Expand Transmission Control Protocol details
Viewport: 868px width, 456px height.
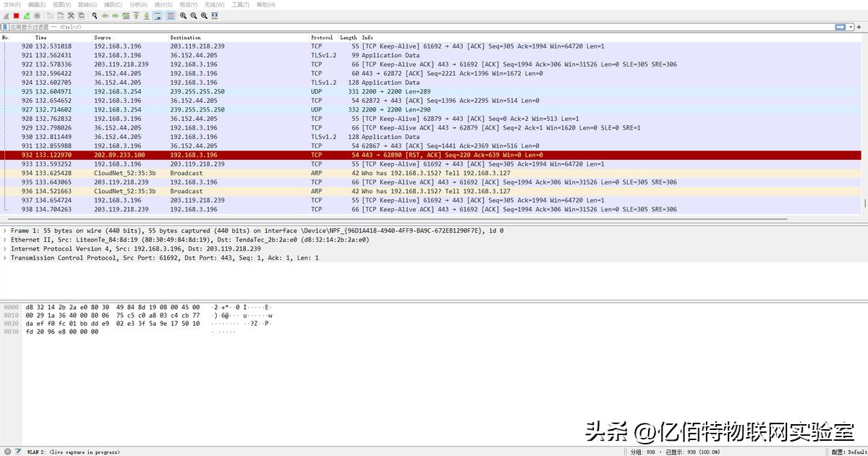pyautogui.click(x=6, y=258)
